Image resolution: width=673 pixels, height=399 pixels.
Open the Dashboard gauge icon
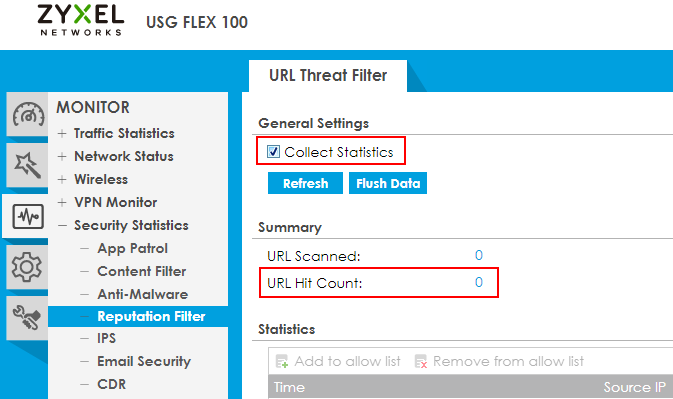[28, 115]
